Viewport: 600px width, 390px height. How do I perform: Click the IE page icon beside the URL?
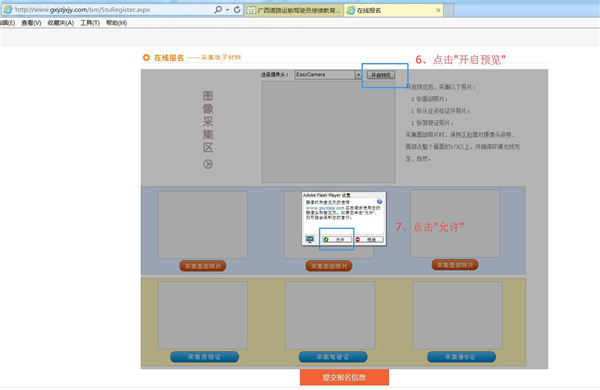tap(8, 10)
